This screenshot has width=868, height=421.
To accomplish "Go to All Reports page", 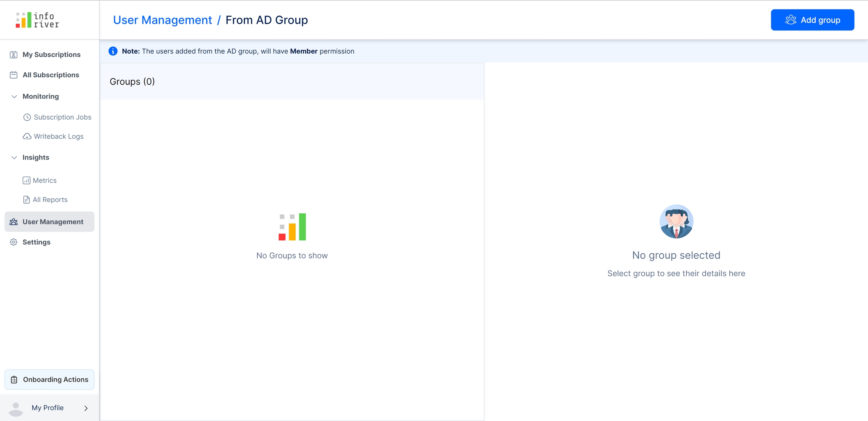I will [50, 200].
